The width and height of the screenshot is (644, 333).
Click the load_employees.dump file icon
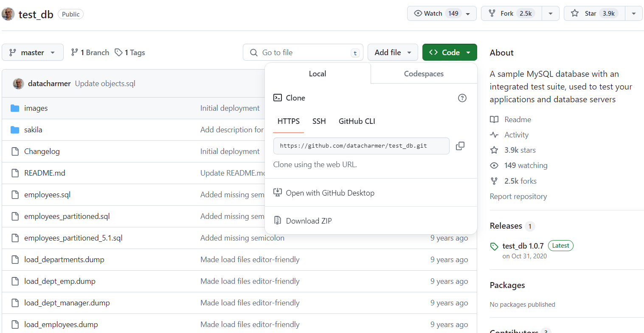pyautogui.click(x=15, y=325)
